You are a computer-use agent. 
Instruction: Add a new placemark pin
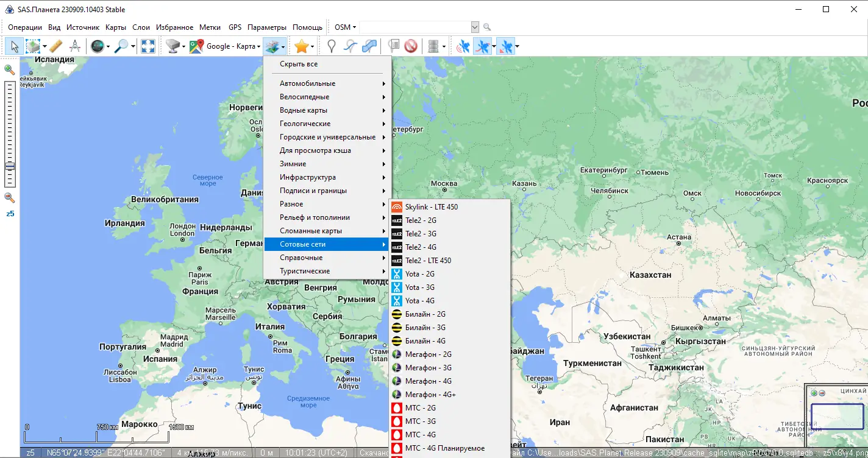click(331, 46)
